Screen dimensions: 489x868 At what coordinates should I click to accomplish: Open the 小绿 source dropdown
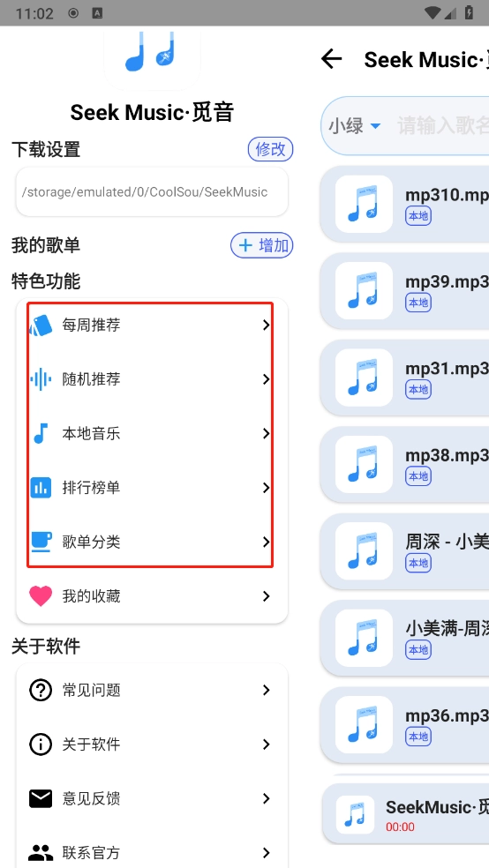(355, 126)
